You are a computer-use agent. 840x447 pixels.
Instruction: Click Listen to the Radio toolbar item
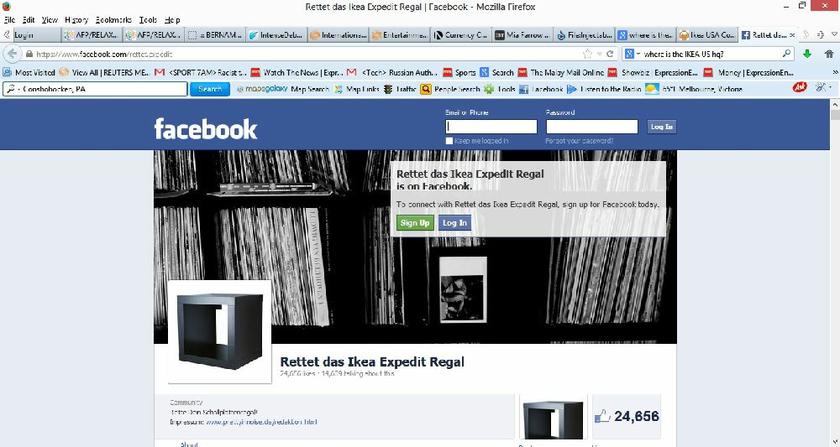tap(603, 89)
